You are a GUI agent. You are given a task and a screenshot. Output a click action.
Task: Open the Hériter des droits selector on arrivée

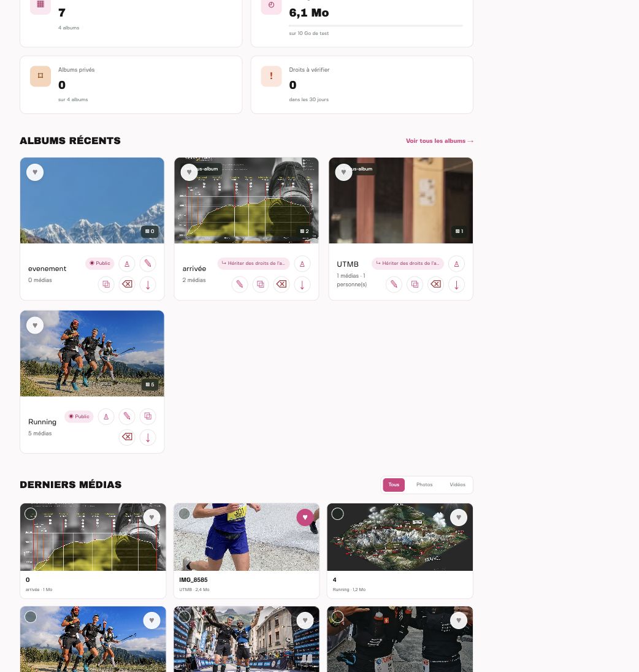pos(253,263)
